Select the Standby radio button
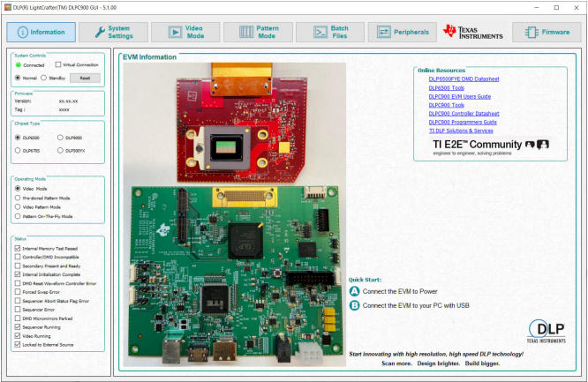Screen dimensions: 588x382 point(43,78)
